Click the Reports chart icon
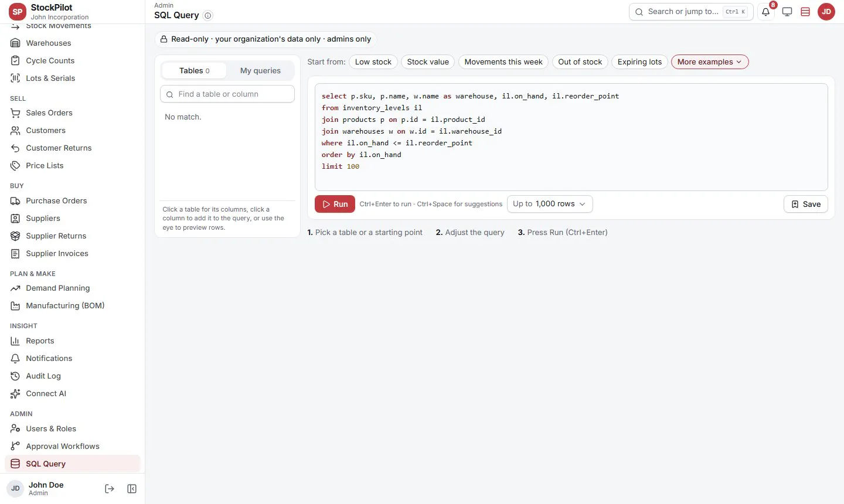Viewport: 844px width, 504px height. click(15, 340)
